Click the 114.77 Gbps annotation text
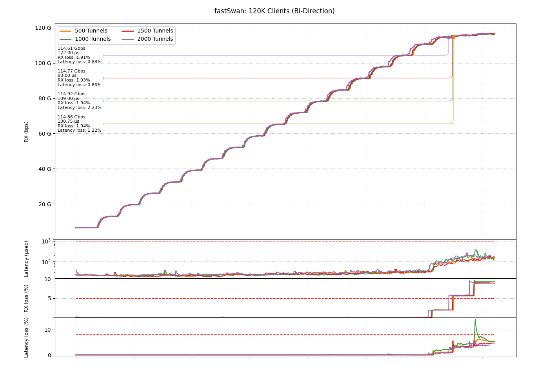This screenshot has height=392, width=549. pyautogui.click(x=71, y=71)
